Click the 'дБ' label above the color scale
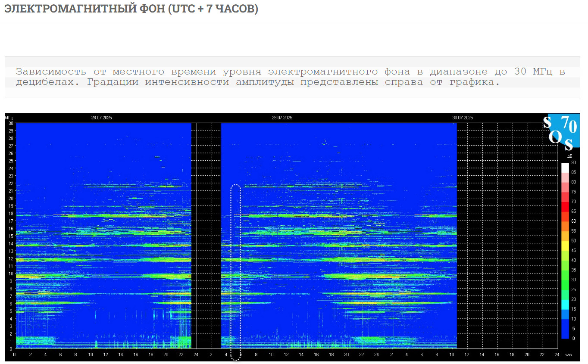Screen dimensions: 588x364 (x=569, y=156)
